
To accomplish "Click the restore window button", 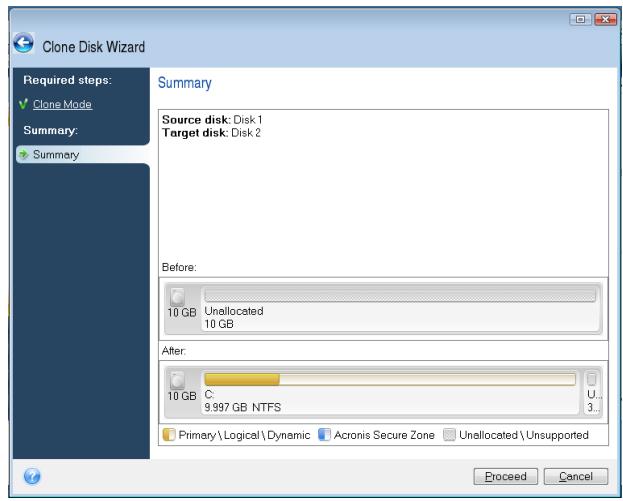I will (580, 19).
